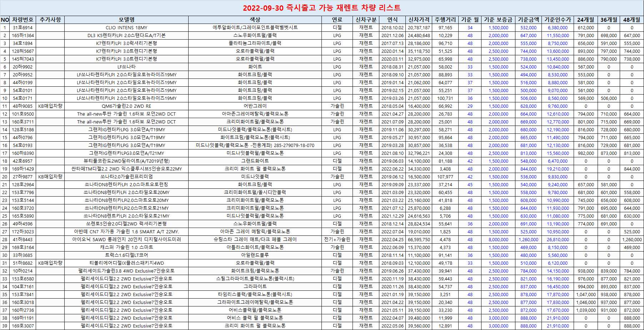The width and height of the screenshot is (644, 330).
Task: Click color cell '플라티늄그라파이트/블랙'
Action: pos(255,43)
